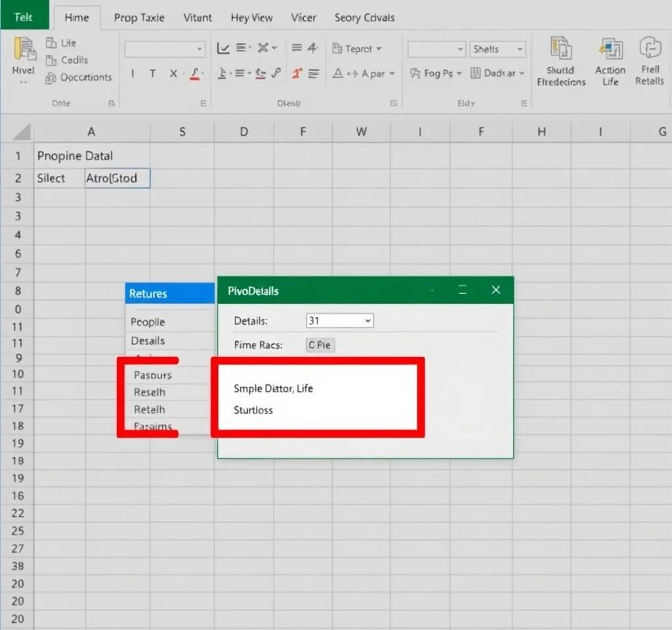Click the red-underlined font color icon

[x=194, y=73]
